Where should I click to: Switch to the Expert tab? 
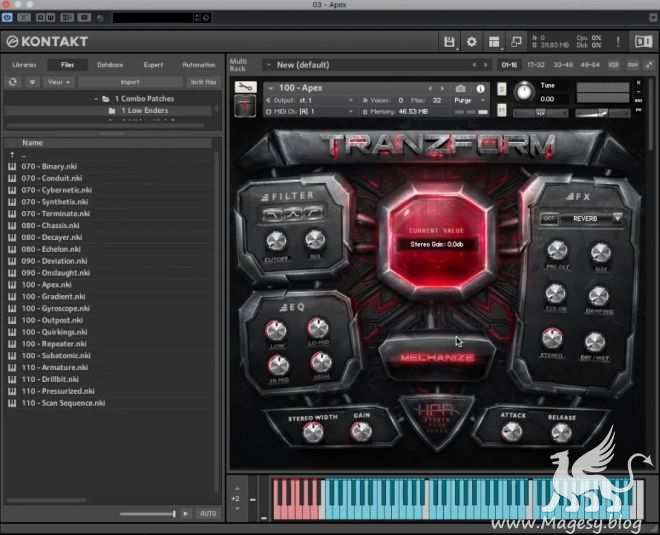(x=153, y=65)
